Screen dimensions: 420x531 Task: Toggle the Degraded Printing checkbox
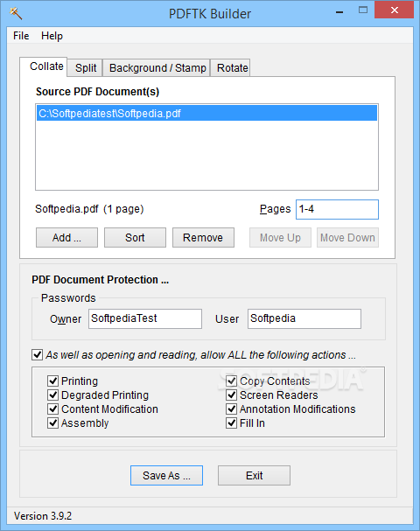pos(52,395)
